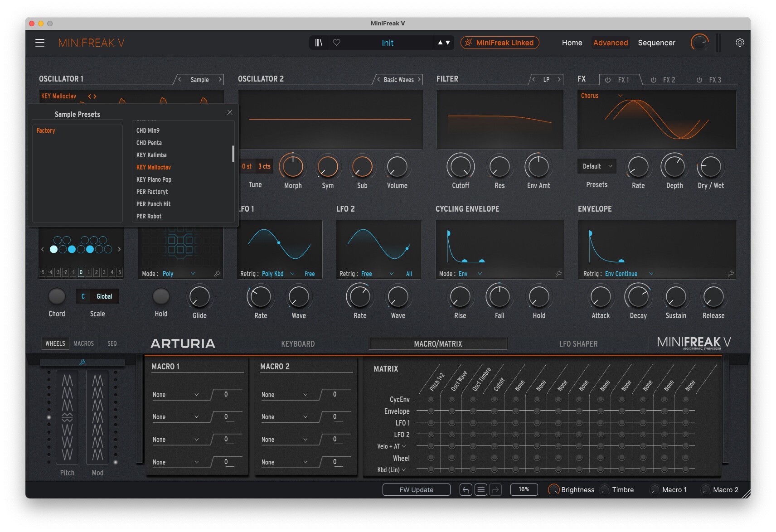Image resolution: width=776 pixels, height=532 pixels.
Task: Toggle FX 3 power button
Action: [699, 80]
